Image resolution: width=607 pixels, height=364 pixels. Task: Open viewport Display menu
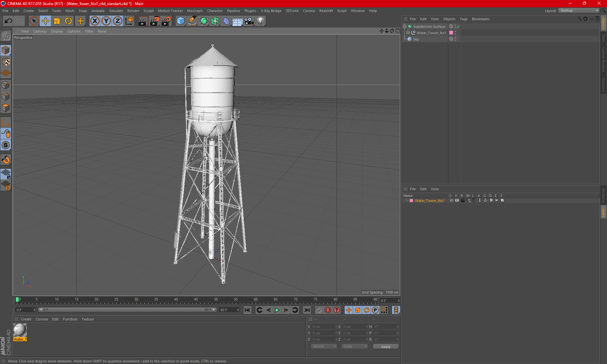pyautogui.click(x=57, y=31)
